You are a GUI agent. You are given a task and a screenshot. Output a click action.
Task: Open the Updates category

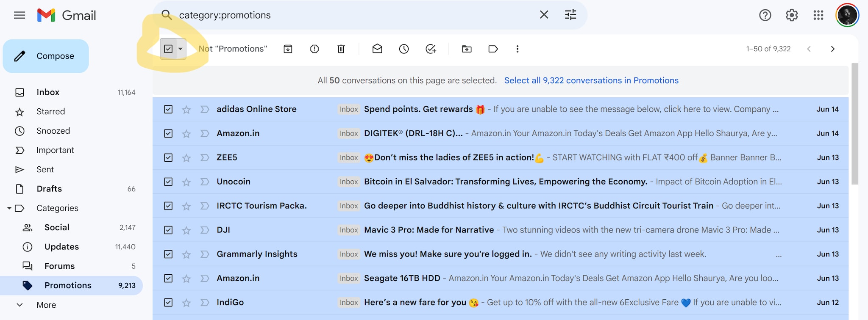point(71,247)
